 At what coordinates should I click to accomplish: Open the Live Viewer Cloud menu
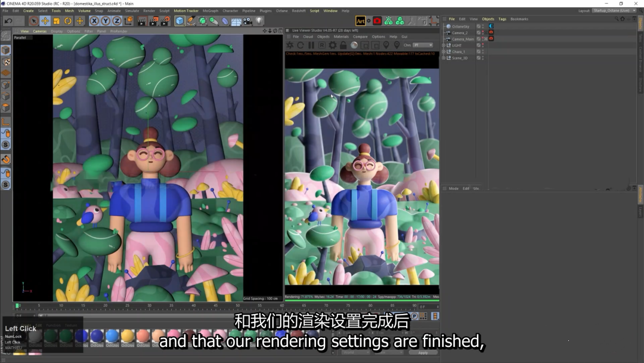(308, 36)
